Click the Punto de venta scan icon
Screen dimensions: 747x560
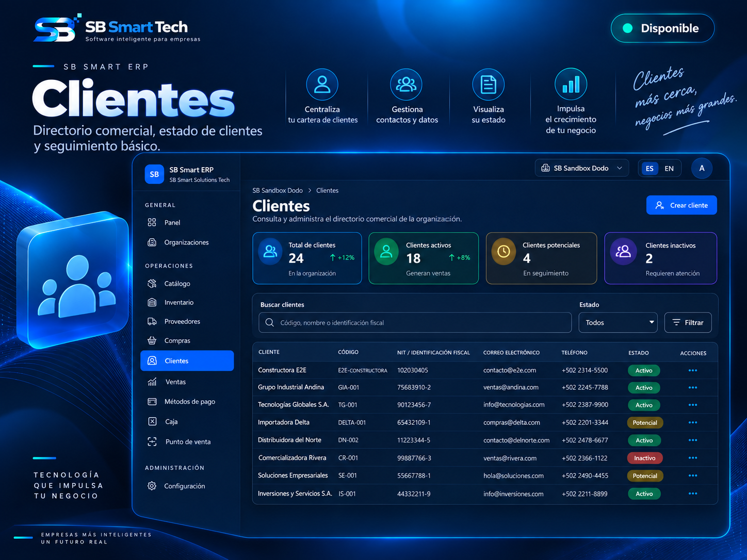152,441
